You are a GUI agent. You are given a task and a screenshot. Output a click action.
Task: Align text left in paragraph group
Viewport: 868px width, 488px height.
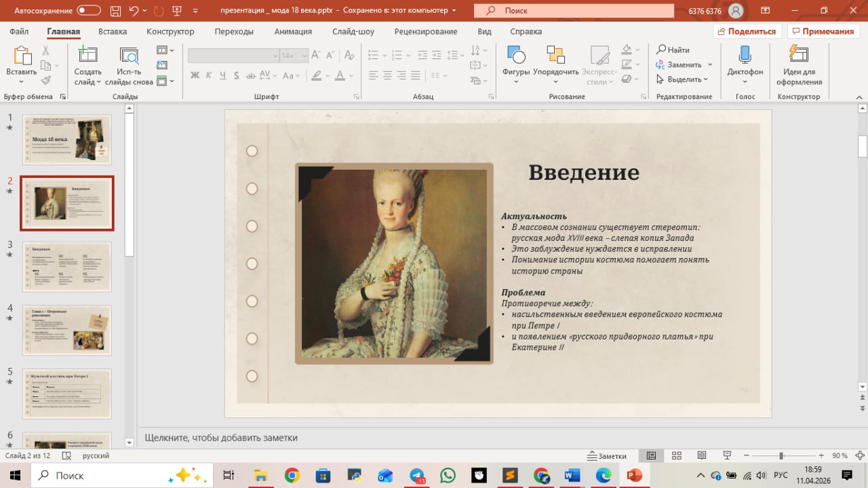coord(374,75)
